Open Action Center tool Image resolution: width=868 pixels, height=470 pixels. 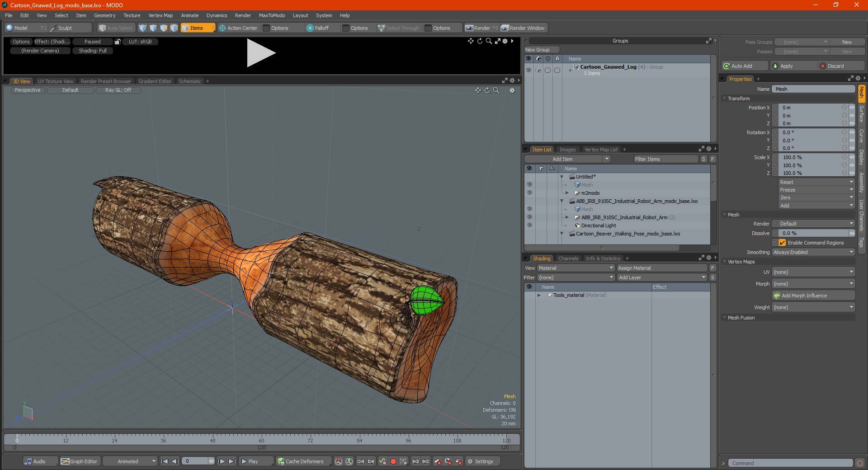(x=238, y=28)
